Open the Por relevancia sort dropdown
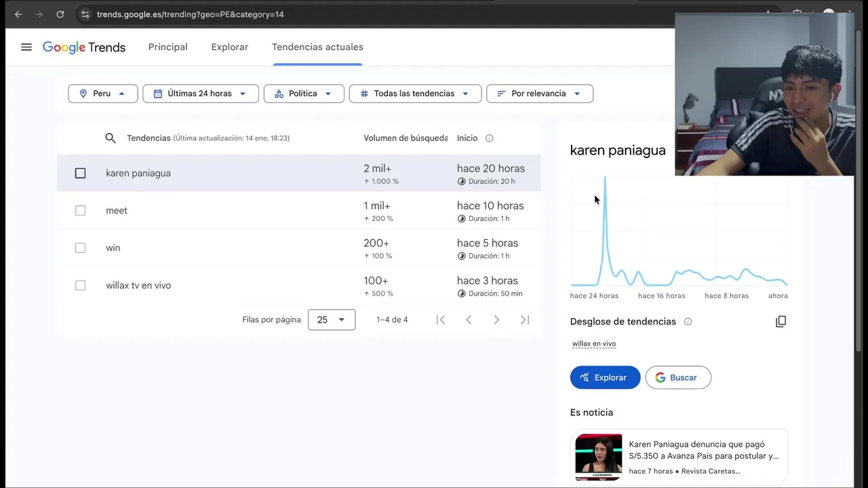 click(540, 94)
